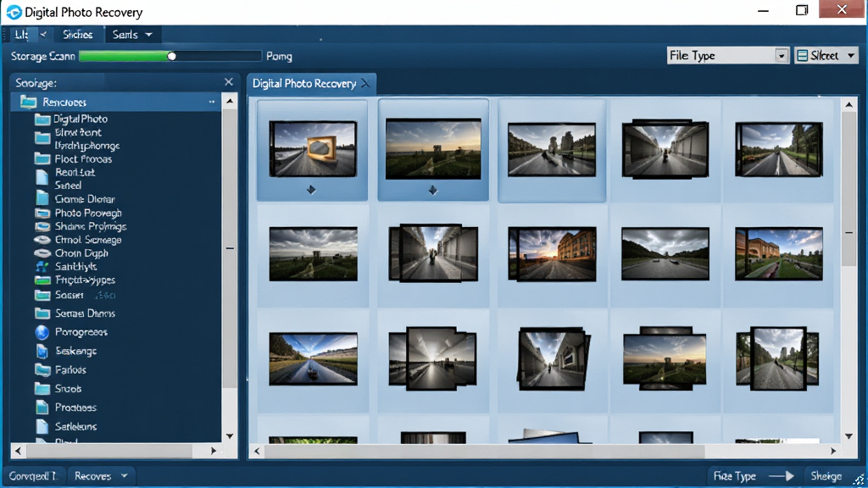The width and height of the screenshot is (868, 488).
Task: Select the sunset field thumbnail in first row
Action: pos(433,149)
